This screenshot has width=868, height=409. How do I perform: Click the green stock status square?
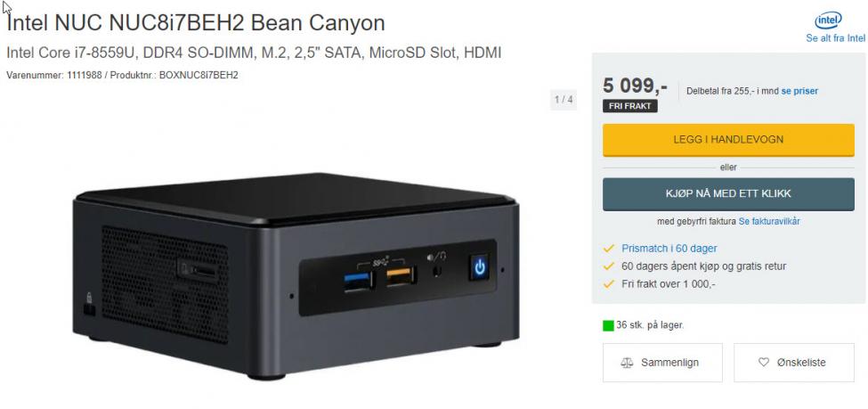[608, 325]
